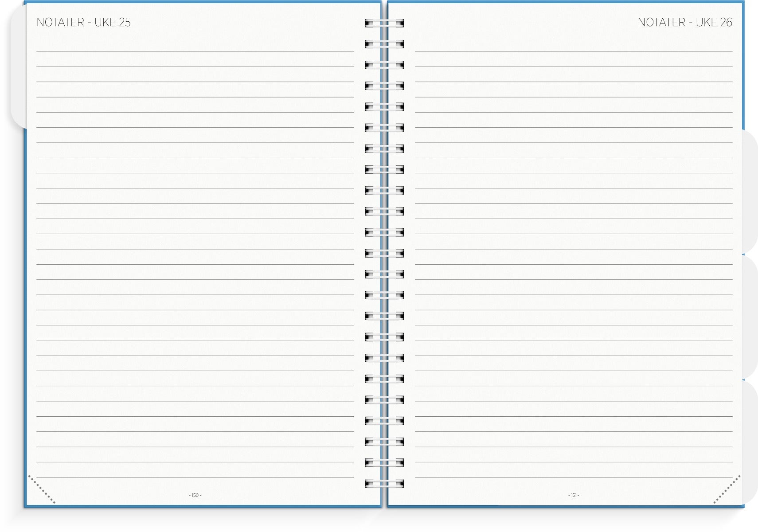Viewport: 758px width, 532px height.
Task: Click the word NOTATER on the left page
Action: (60, 22)
